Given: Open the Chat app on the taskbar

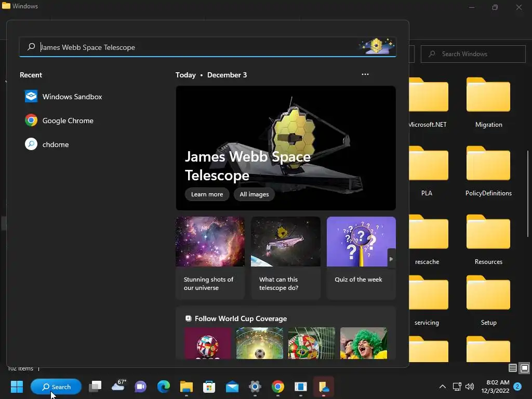Looking at the screenshot, I should pos(140,387).
